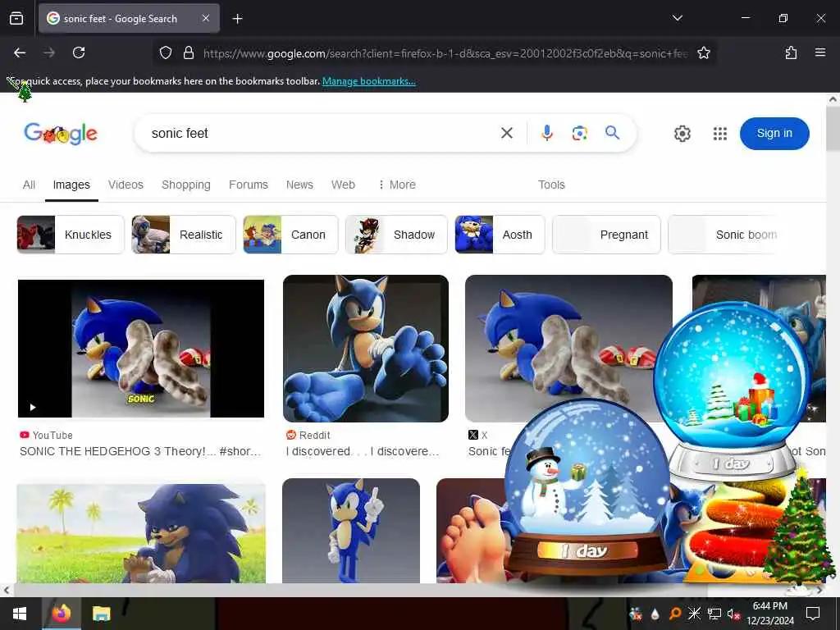This screenshot has width=840, height=630.
Task: Click the snowflake tray icon
Action: tap(694, 614)
